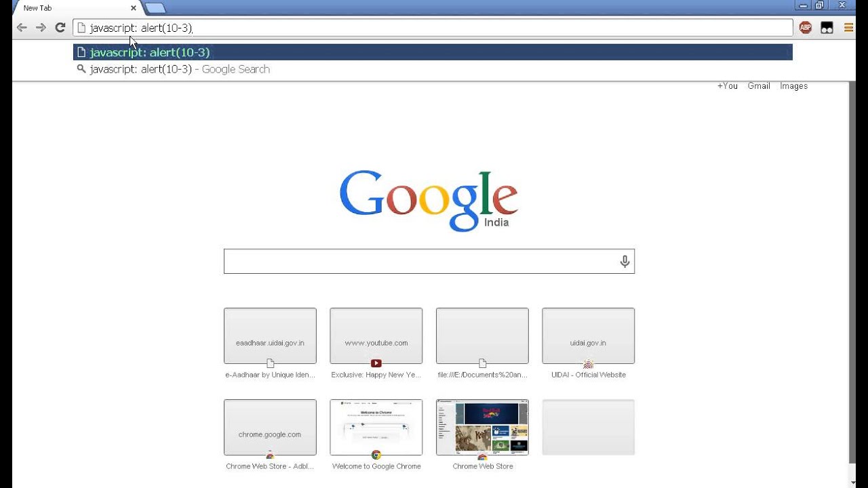
Task: Open the chrome.google.com Adblock thumbnail
Action: 270,427
